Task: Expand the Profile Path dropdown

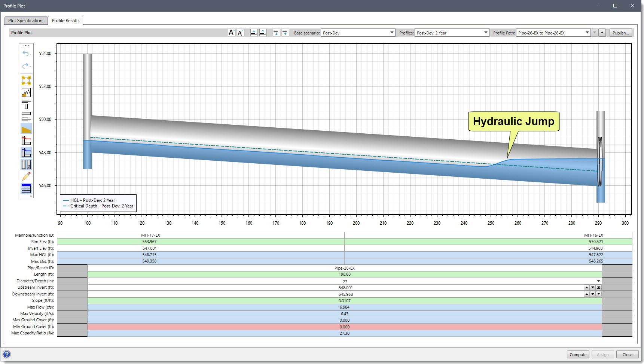Action: pyautogui.click(x=587, y=33)
